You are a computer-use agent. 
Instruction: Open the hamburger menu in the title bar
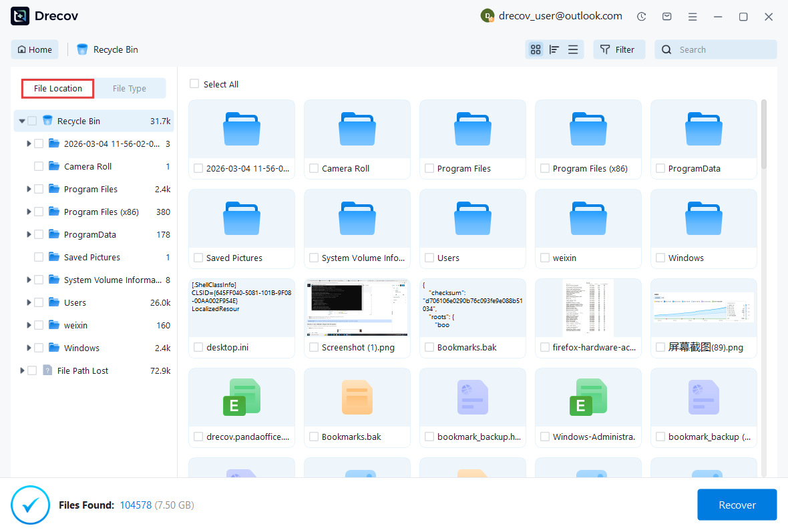(693, 16)
